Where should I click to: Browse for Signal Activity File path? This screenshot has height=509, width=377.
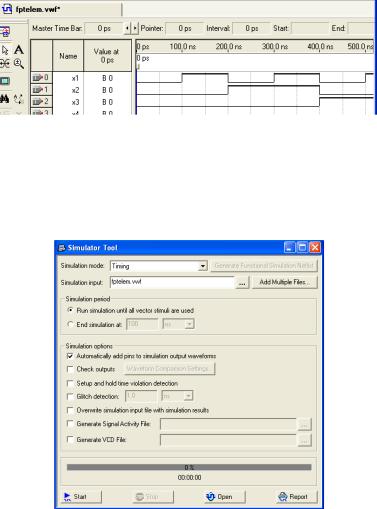[x=304, y=424]
